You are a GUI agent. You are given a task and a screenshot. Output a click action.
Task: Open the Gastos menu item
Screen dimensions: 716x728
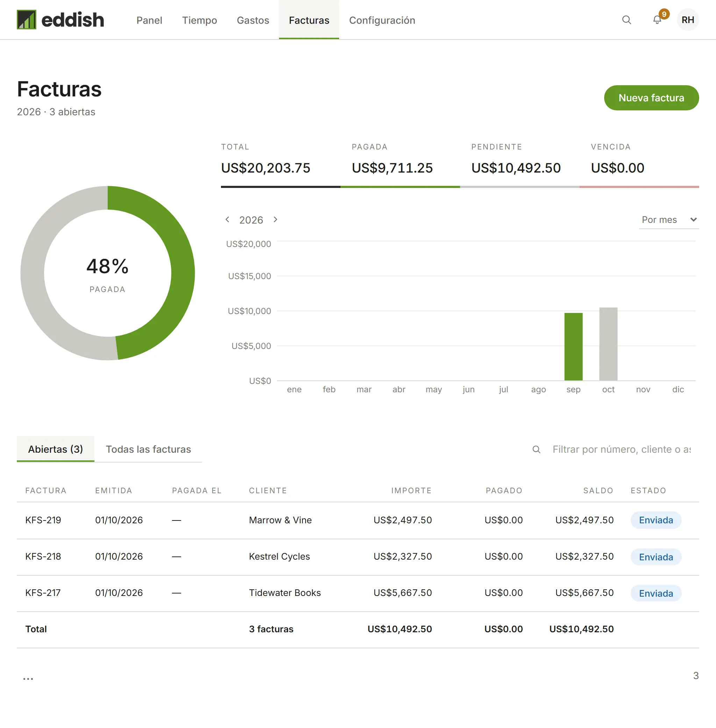pyautogui.click(x=253, y=20)
